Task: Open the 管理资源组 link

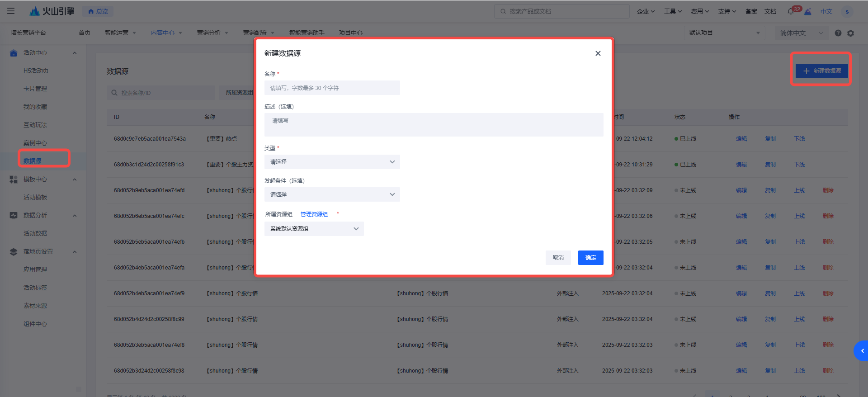Action: 314,214
